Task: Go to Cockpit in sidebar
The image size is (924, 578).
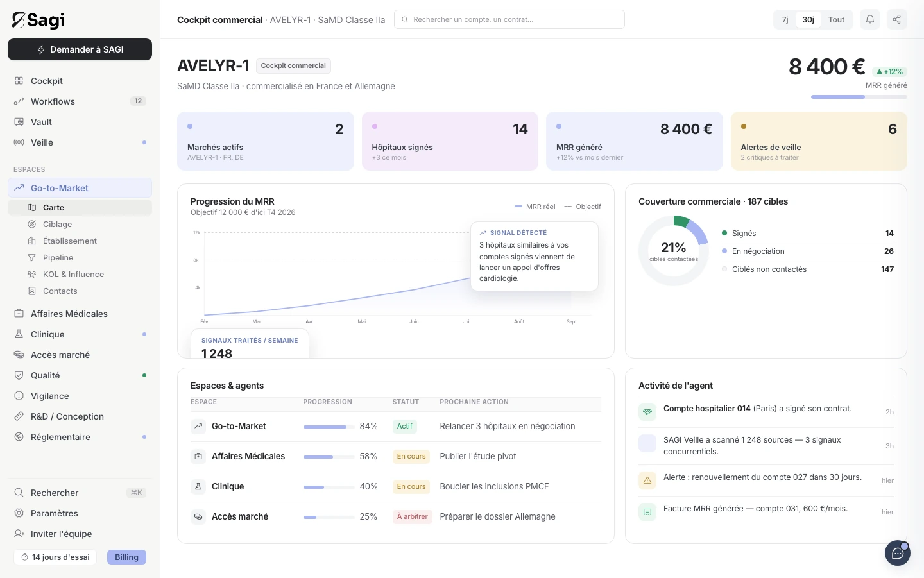Action: tap(80, 81)
